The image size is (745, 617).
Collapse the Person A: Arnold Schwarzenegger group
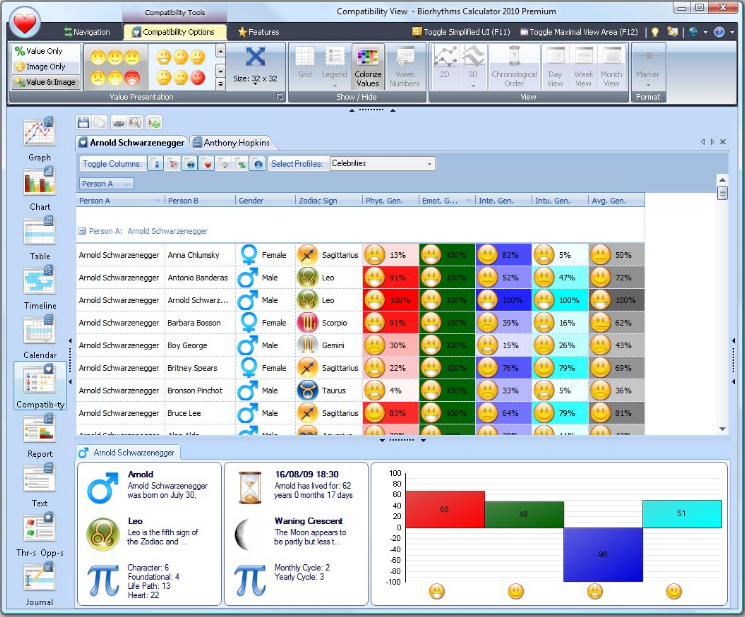(x=82, y=231)
